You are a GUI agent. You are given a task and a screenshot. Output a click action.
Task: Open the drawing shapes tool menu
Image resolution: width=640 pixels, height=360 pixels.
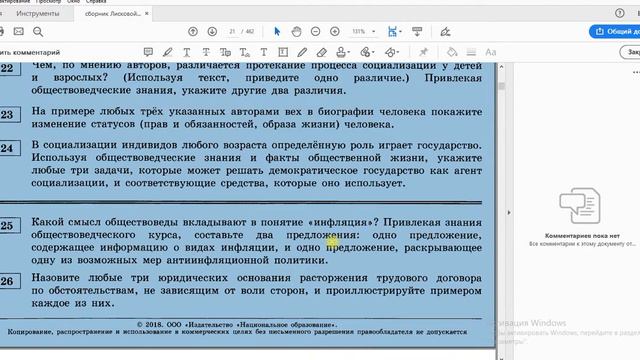(391, 52)
